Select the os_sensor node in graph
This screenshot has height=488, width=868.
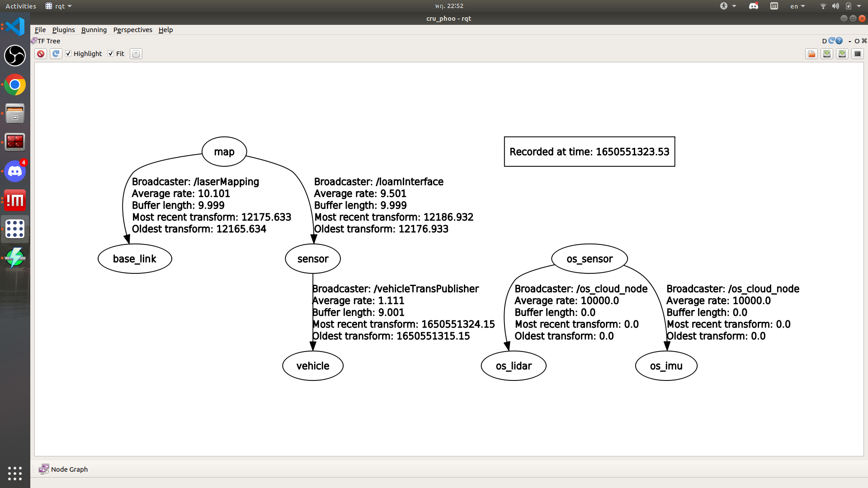(589, 259)
